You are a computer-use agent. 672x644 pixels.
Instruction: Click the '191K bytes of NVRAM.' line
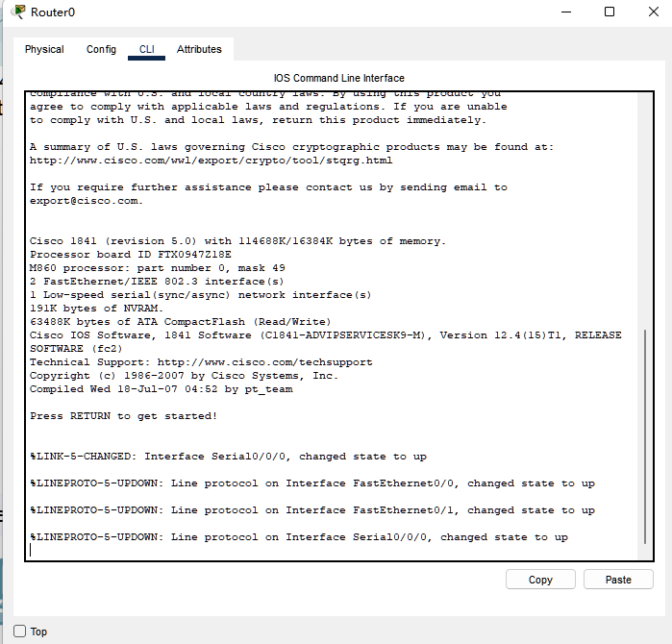pos(96,309)
